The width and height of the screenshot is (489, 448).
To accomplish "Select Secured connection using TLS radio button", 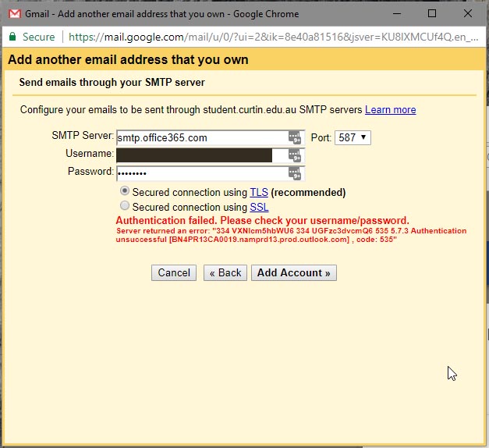I will pyautogui.click(x=125, y=190).
